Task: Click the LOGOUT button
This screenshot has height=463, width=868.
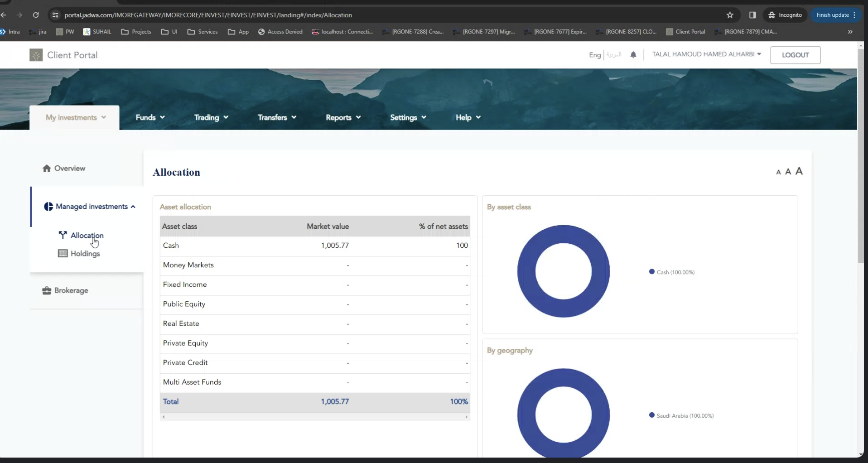Action: tap(795, 55)
